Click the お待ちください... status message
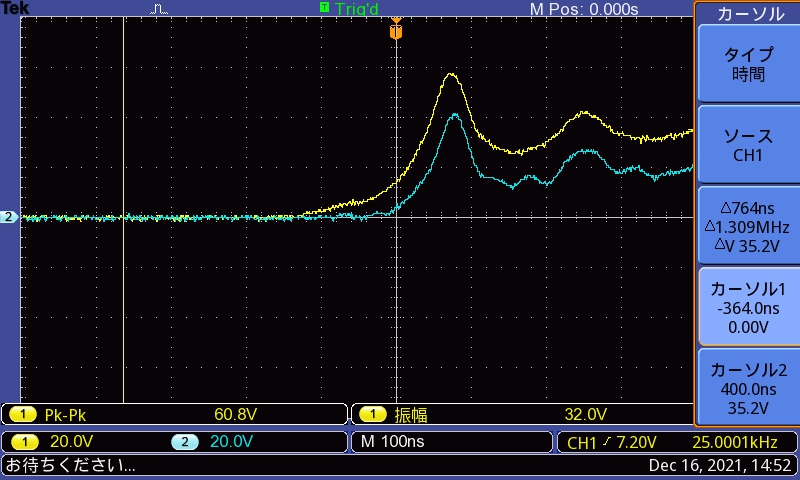This screenshot has width=800, height=480. click(70, 465)
